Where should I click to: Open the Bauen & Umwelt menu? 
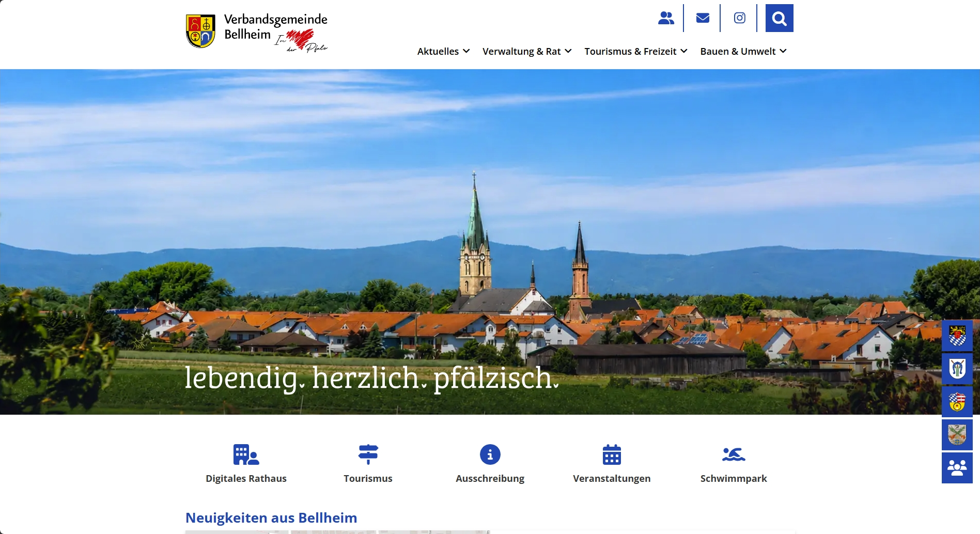point(738,51)
